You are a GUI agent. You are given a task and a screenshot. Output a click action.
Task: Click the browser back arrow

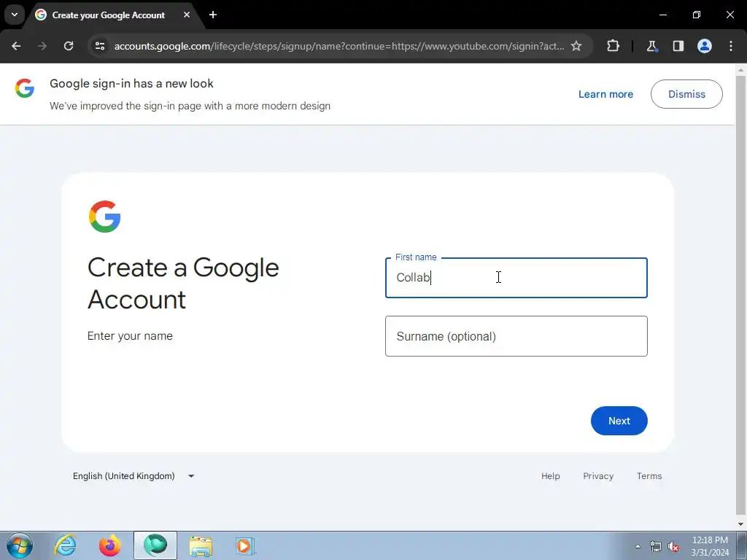click(x=16, y=46)
